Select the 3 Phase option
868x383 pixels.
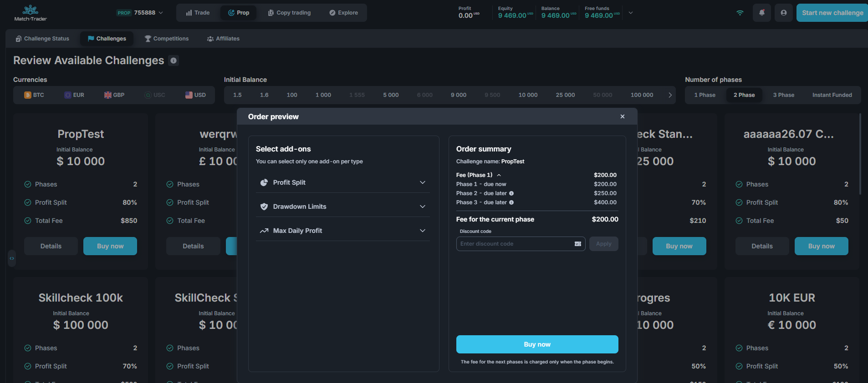[x=783, y=95]
